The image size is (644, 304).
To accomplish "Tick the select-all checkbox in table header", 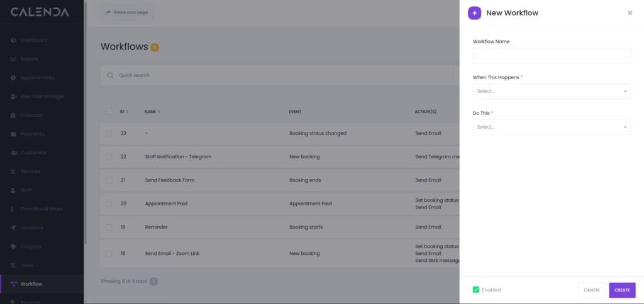I will click(x=109, y=112).
